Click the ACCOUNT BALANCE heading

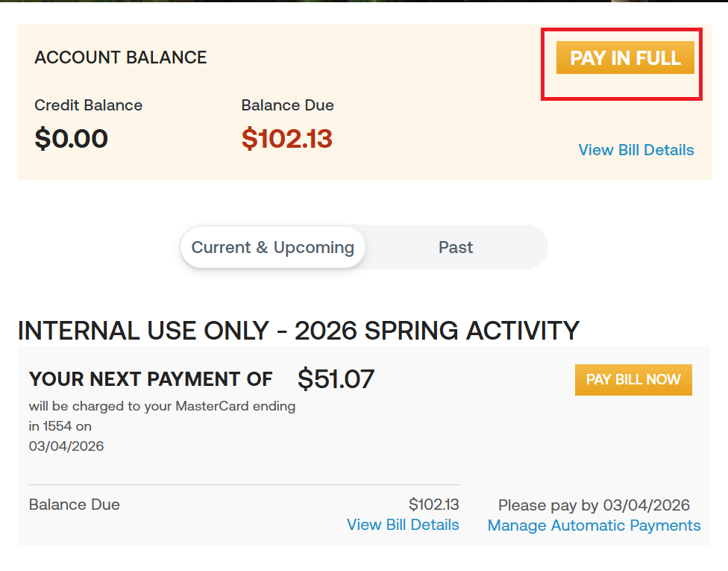pos(120,57)
